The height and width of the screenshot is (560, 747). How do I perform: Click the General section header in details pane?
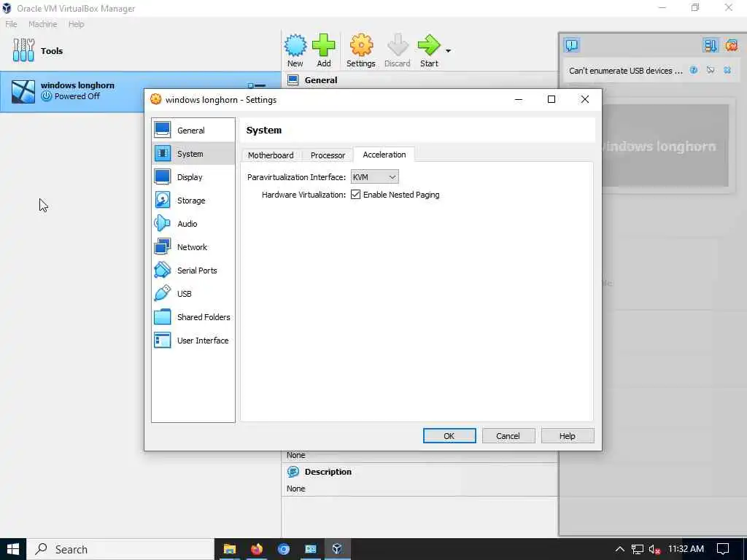(x=321, y=80)
